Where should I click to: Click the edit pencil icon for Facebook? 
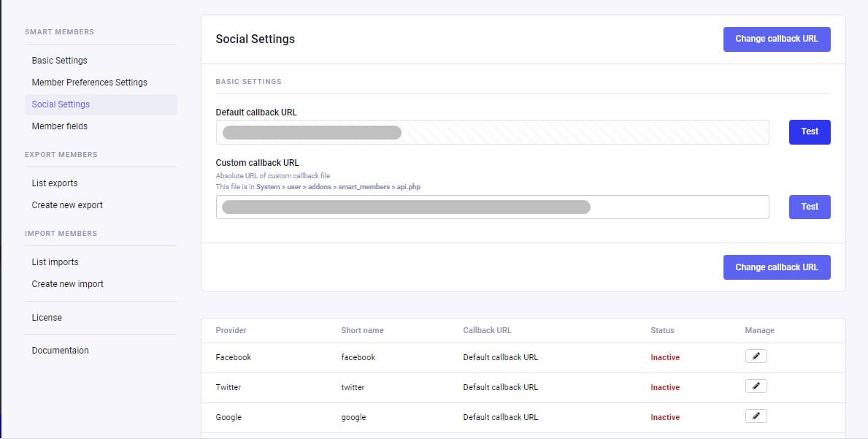(756, 356)
